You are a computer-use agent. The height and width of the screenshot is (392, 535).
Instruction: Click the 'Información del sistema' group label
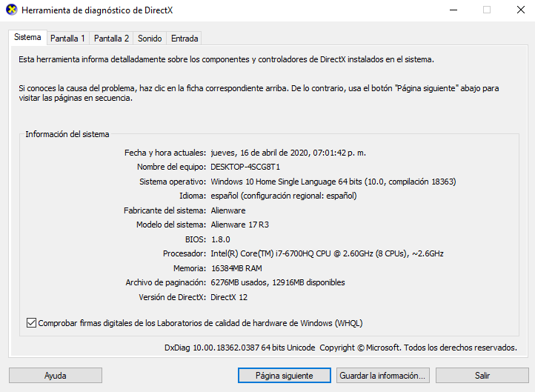click(x=67, y=134)
